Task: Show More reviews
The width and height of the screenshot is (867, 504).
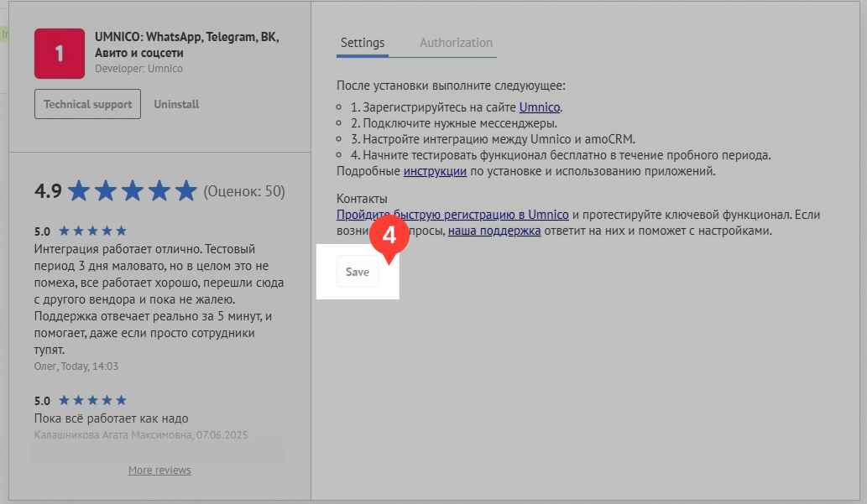Action: (x=159, y=470)
